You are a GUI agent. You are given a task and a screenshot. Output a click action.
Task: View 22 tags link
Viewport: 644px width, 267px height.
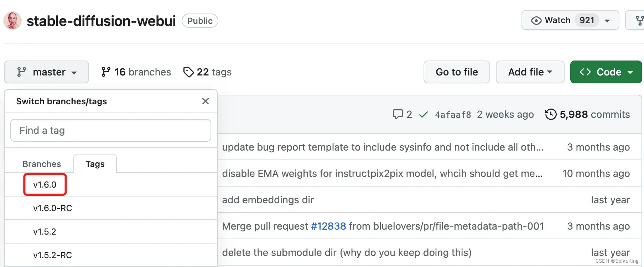[x=207, y=72]
